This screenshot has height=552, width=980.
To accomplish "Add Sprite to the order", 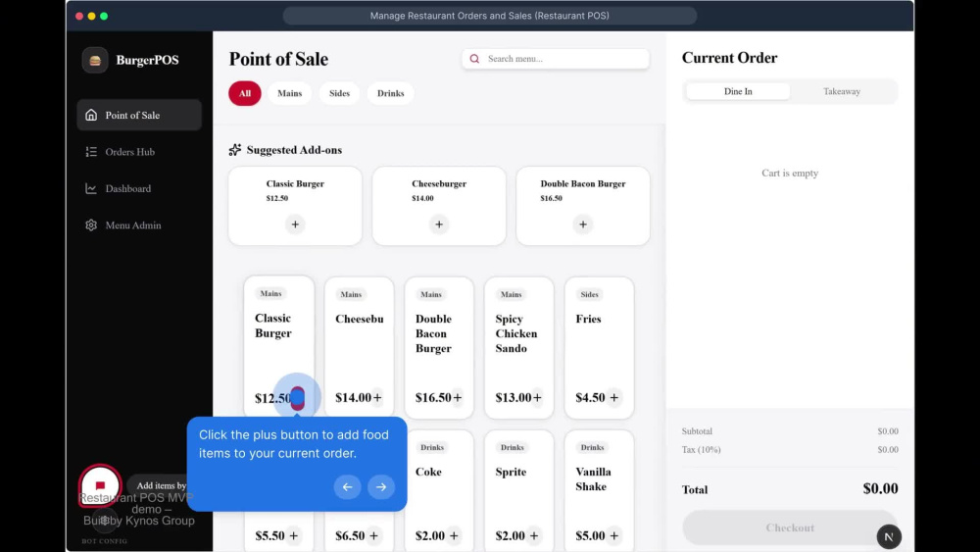I will coord(534,535).
